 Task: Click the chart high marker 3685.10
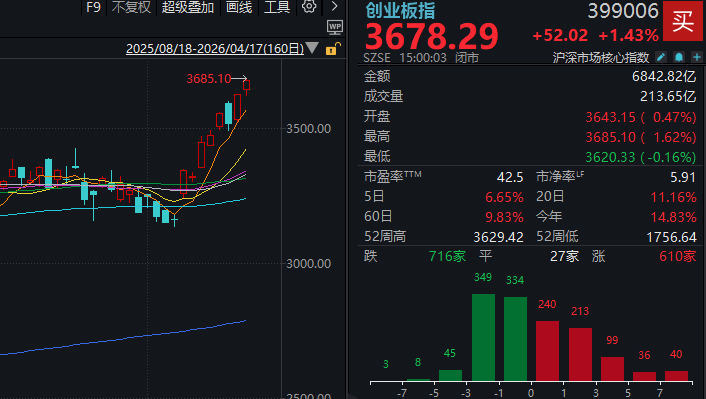pos(208,79)
